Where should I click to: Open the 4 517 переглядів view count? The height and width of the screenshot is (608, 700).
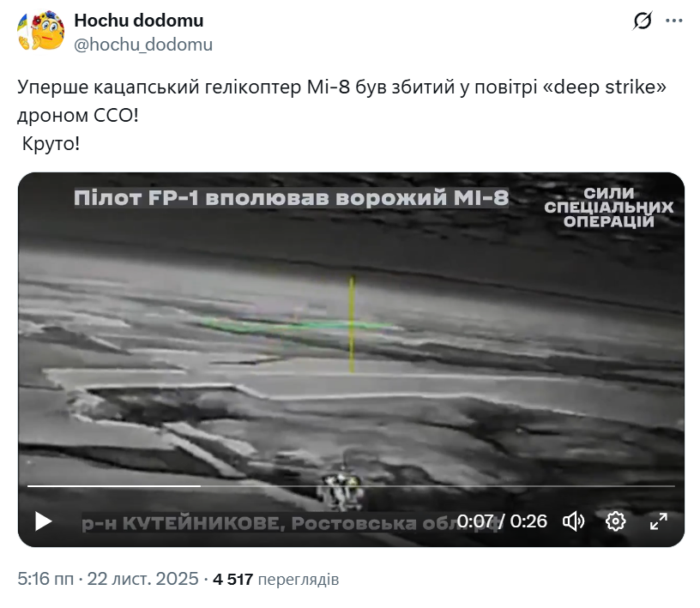(x=276, y=579)
